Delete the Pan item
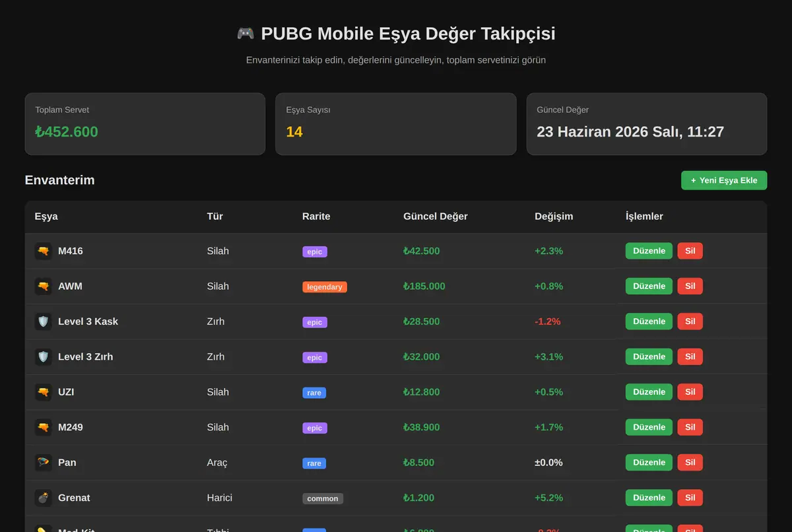Screen dimensions: 792x532 pyautogui.click(x=690, y=463)
